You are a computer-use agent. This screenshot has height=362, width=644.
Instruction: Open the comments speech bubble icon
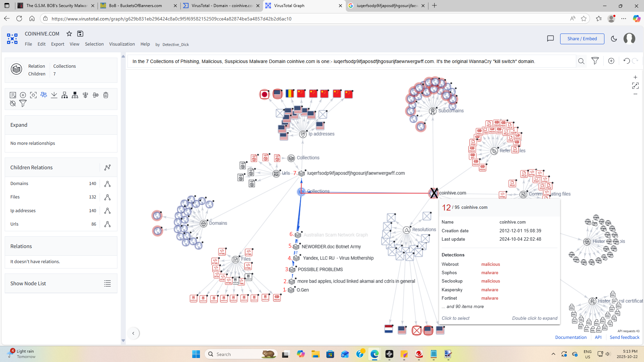(550, 39)
